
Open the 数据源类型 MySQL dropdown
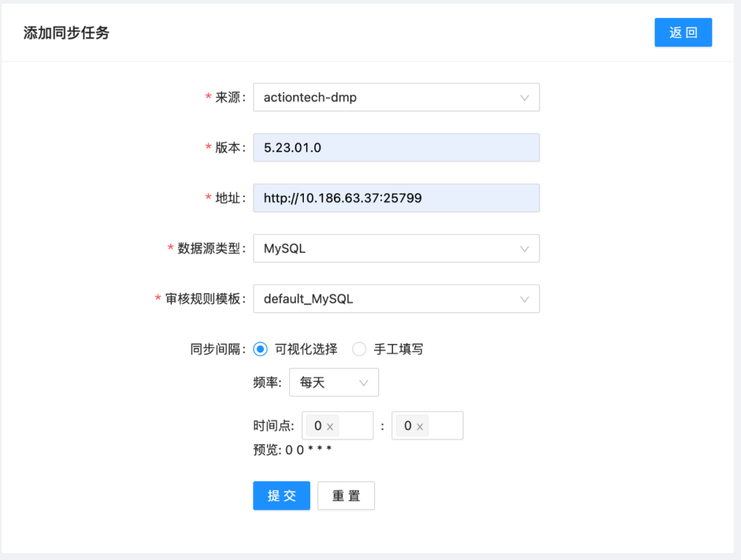[384, 248]
